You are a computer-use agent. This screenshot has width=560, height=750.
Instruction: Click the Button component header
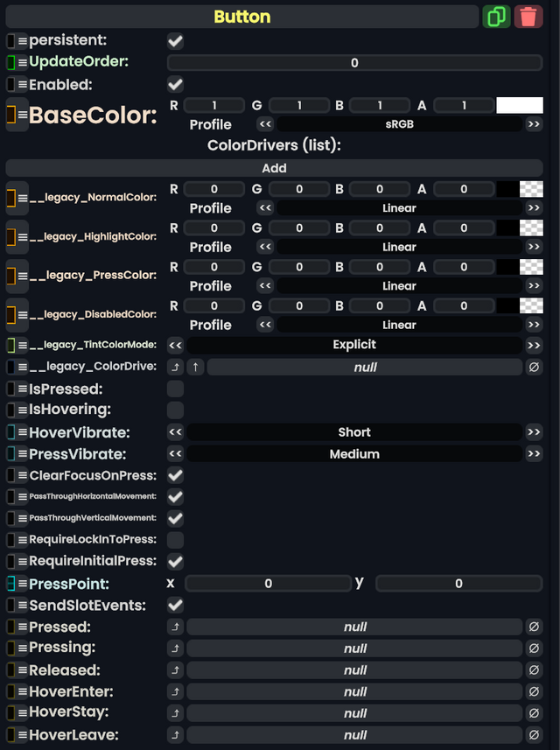coord(242,17)
